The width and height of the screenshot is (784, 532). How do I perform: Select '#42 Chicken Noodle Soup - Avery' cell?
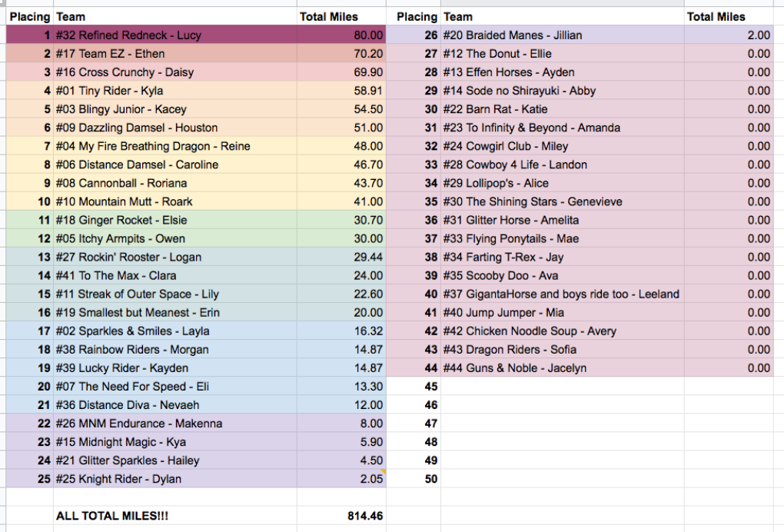(563, 331)
